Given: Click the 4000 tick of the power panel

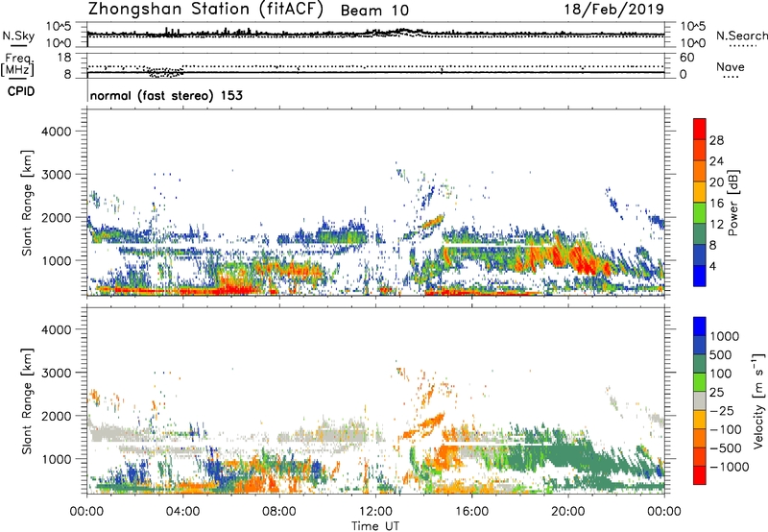Looking at the screenshot, I should click(56, 132).
